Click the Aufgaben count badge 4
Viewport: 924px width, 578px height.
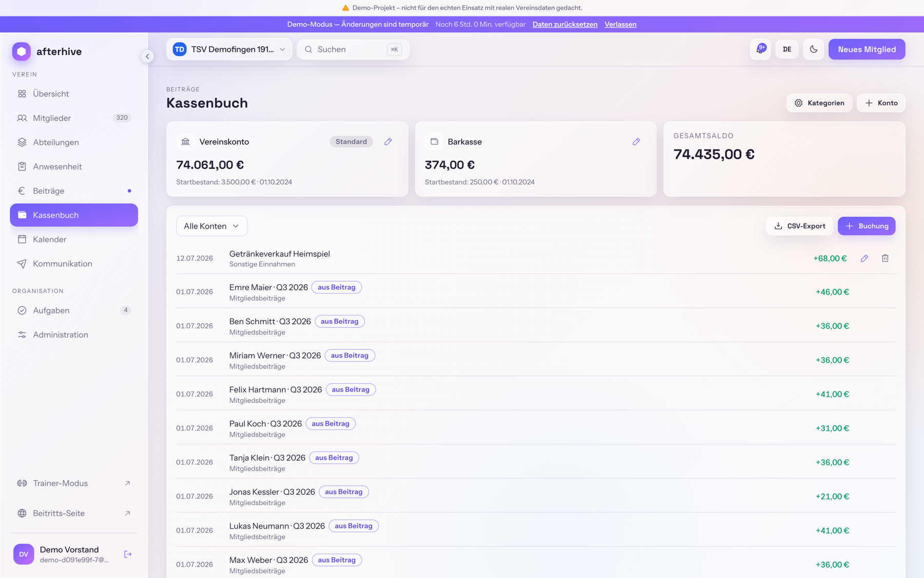click(x=125, y=310)
